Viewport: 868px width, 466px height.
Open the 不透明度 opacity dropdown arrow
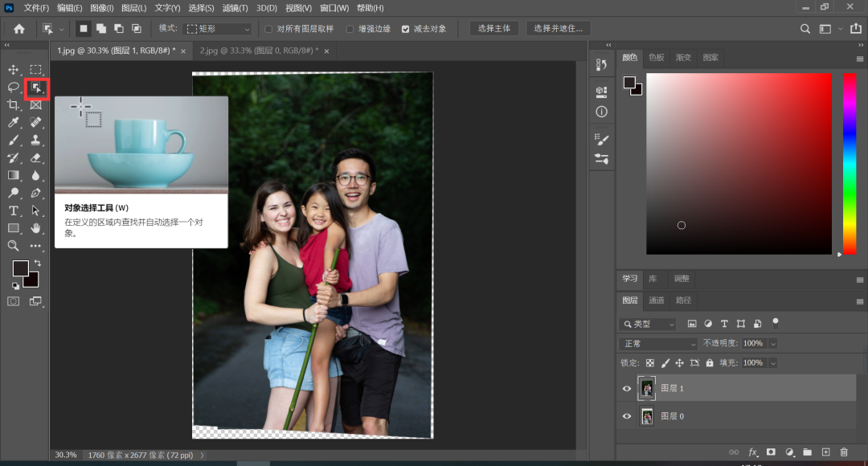coord(773,344)
